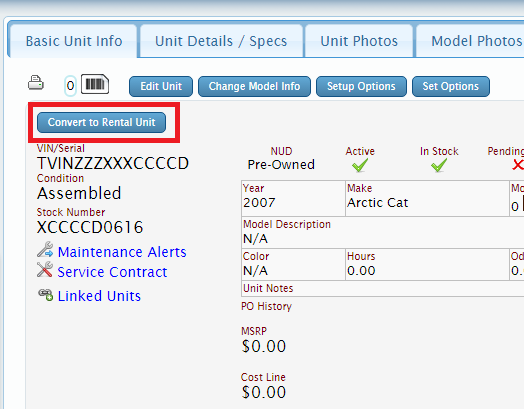Open the Linked Units link
The width and height of the screenshot is (524, 409).
point(99,296)
